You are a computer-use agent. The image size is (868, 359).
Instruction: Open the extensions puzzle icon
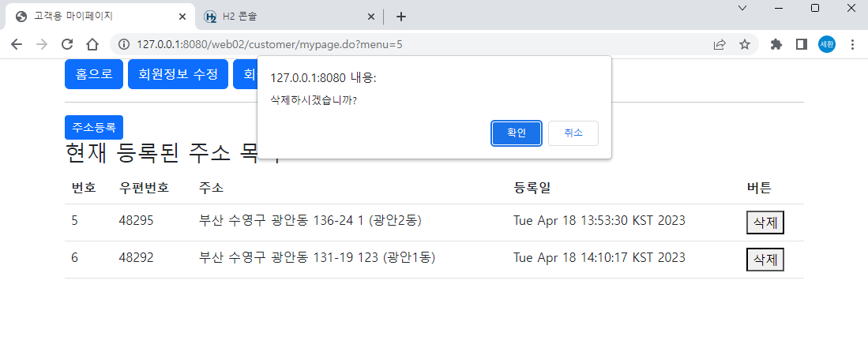tap(776, 45)
